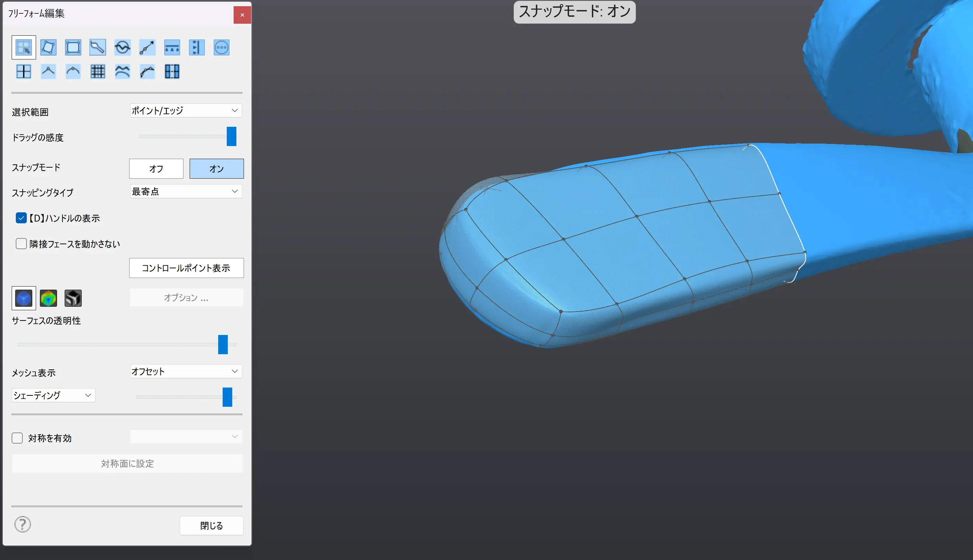Click the wavy-to-smooth curve relax icon
Screen dimensions: 973x560
(x=122, y=72)
